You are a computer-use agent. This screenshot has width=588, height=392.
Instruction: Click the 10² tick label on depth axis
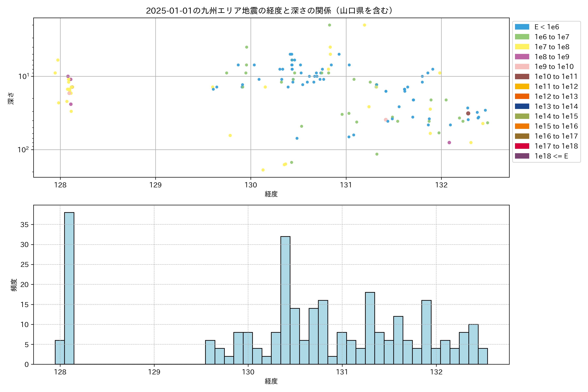(x=23, y=149)
